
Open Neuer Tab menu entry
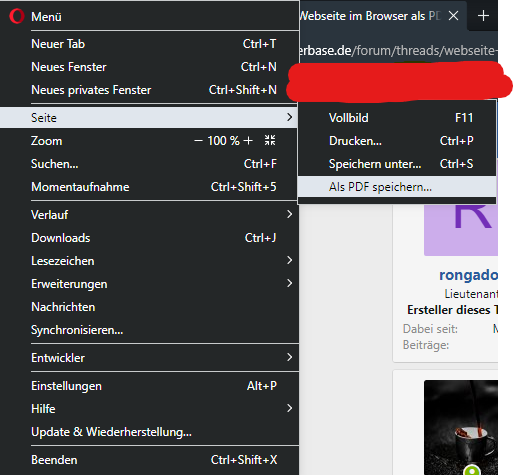point(149,44)
